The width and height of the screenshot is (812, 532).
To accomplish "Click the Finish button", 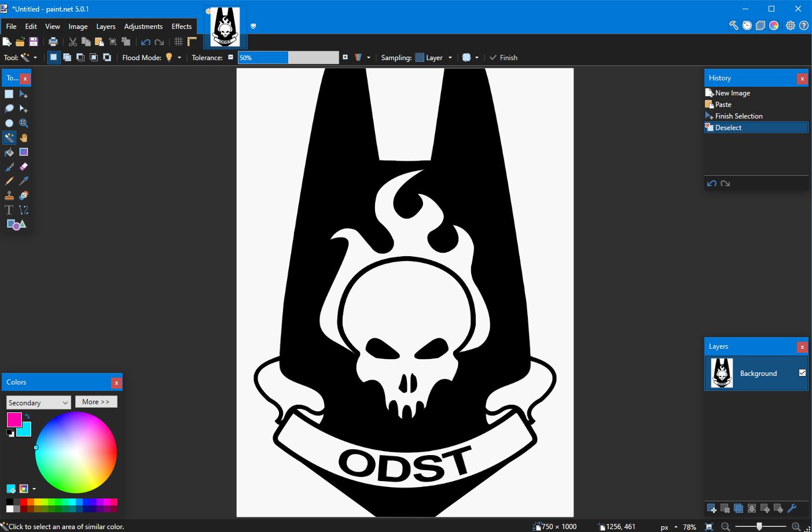I will (504, 57).
